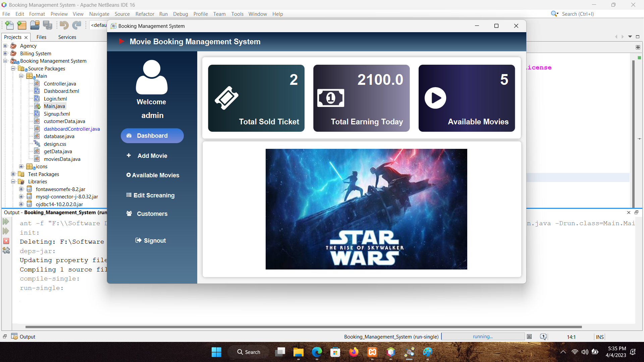Open dashboardController.java in the project tree

click(72, 129)
